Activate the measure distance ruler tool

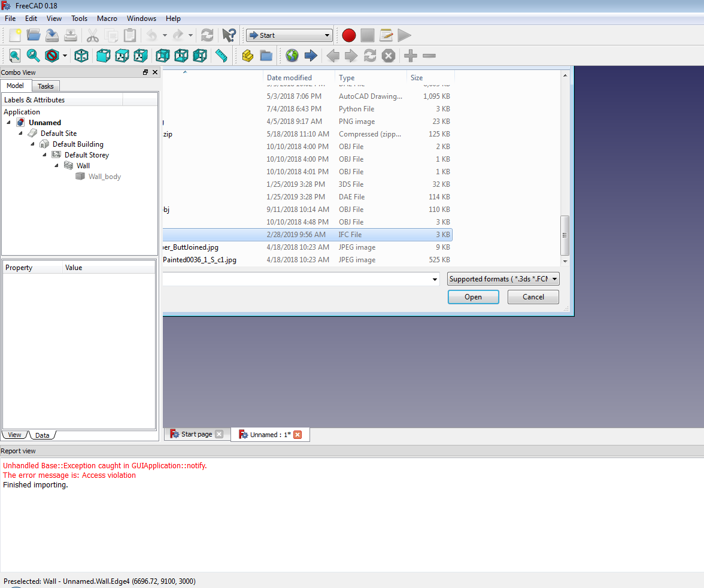pyautogui.click(x=220, y=55)
